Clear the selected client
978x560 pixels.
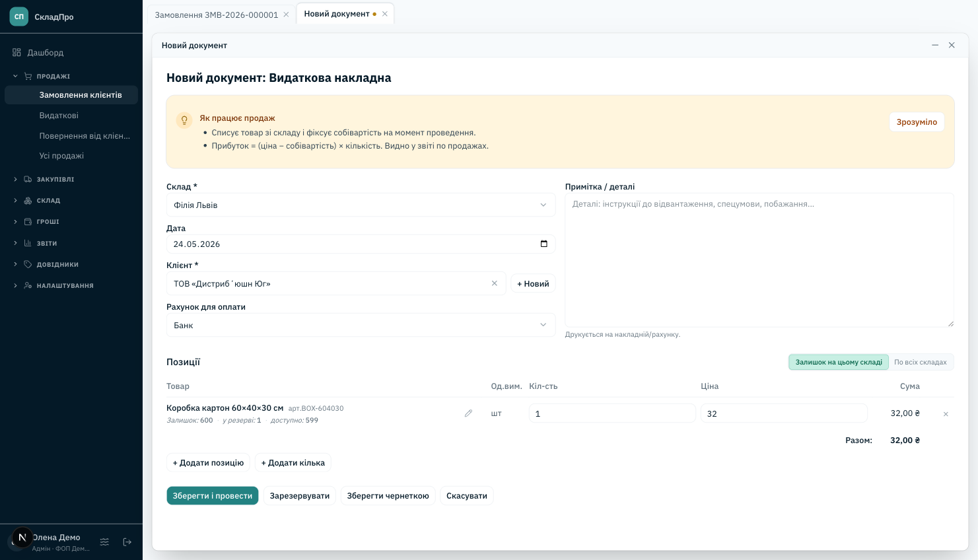point(495,283)
